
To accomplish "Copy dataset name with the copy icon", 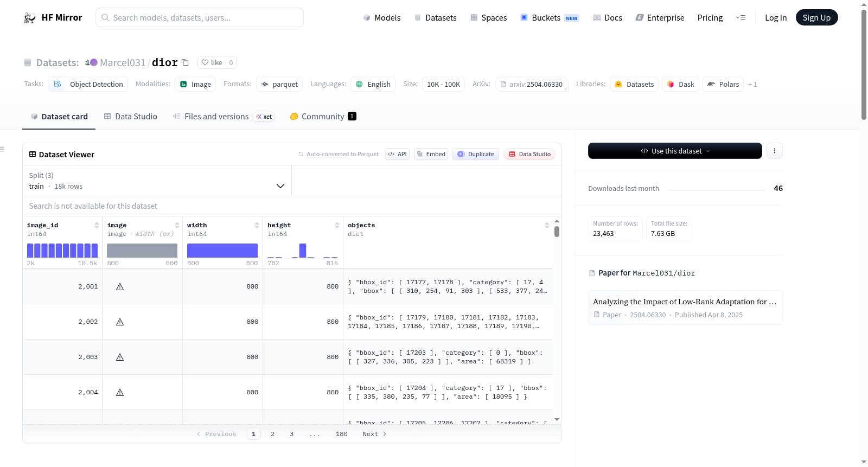I will click(185, 62).
